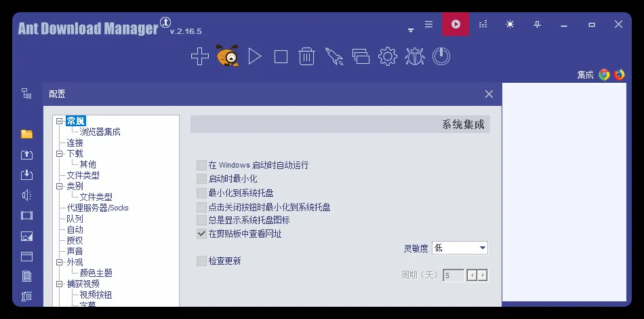Select 队列 in the tree
Viewport: 644px width, 319px height.
click(75, 219)
